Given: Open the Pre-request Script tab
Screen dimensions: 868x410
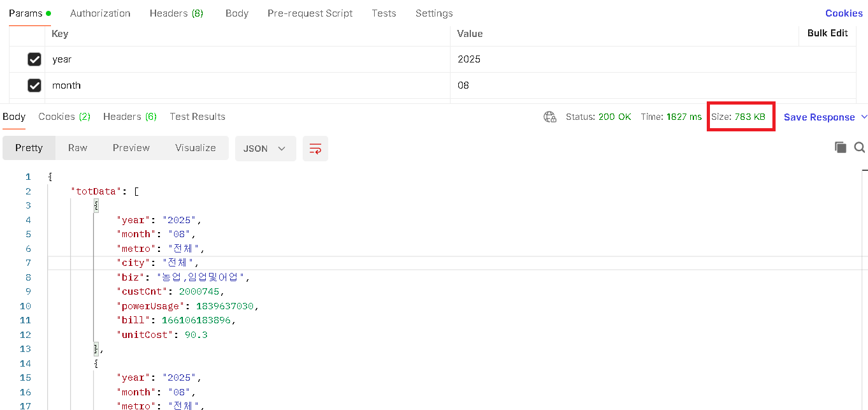Looking at the screenshot, I should pos(310,13).
